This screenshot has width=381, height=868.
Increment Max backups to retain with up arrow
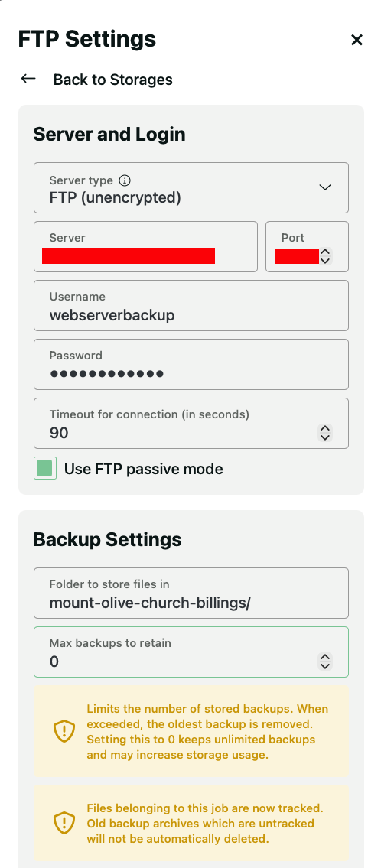point(325,657)
